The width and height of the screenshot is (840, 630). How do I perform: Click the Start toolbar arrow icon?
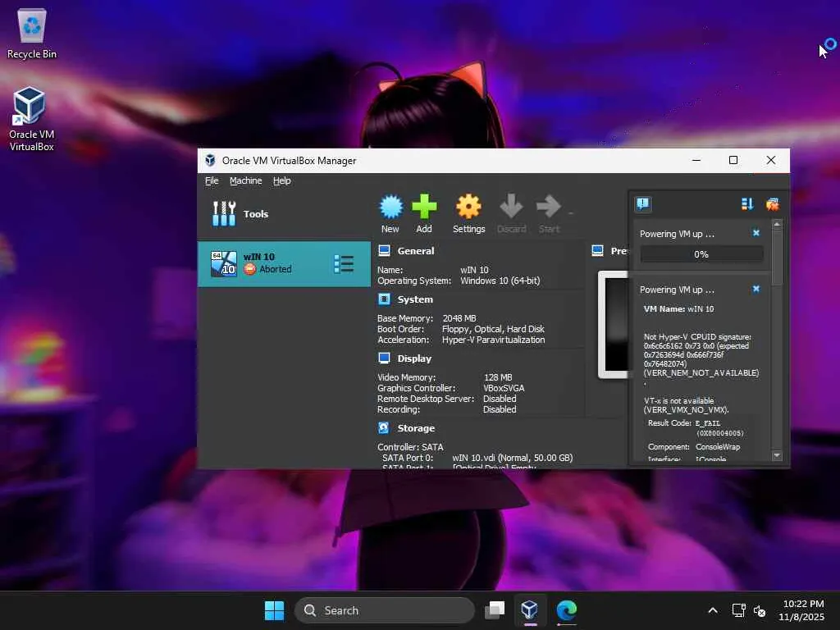[x=549, y=206]
